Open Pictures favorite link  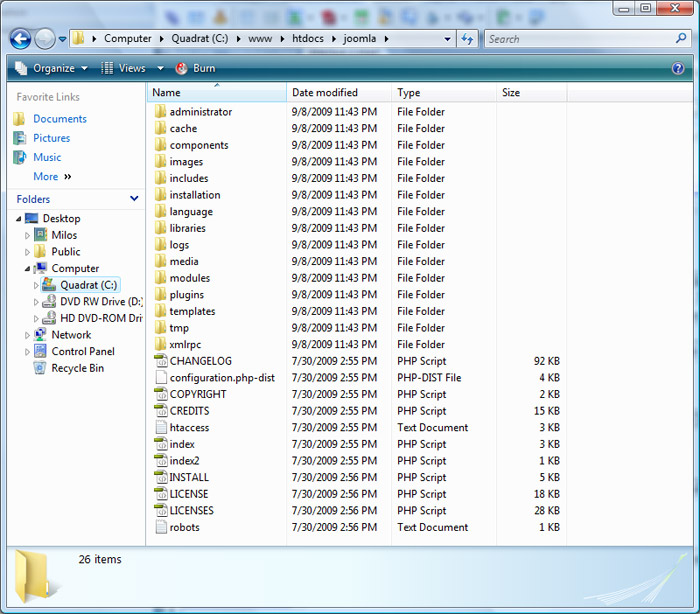(x=51, y=138)
